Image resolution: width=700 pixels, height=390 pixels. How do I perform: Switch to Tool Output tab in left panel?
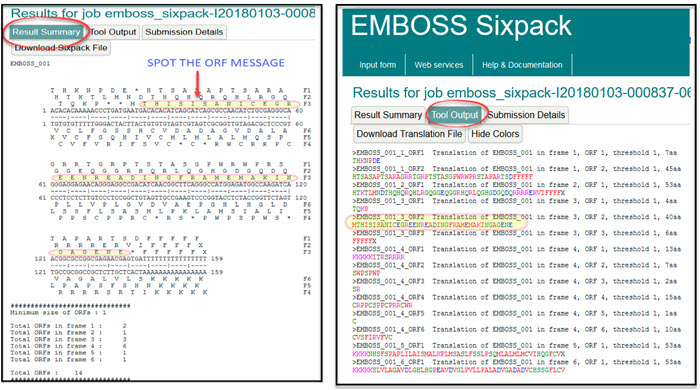click(x=112, y=32)
